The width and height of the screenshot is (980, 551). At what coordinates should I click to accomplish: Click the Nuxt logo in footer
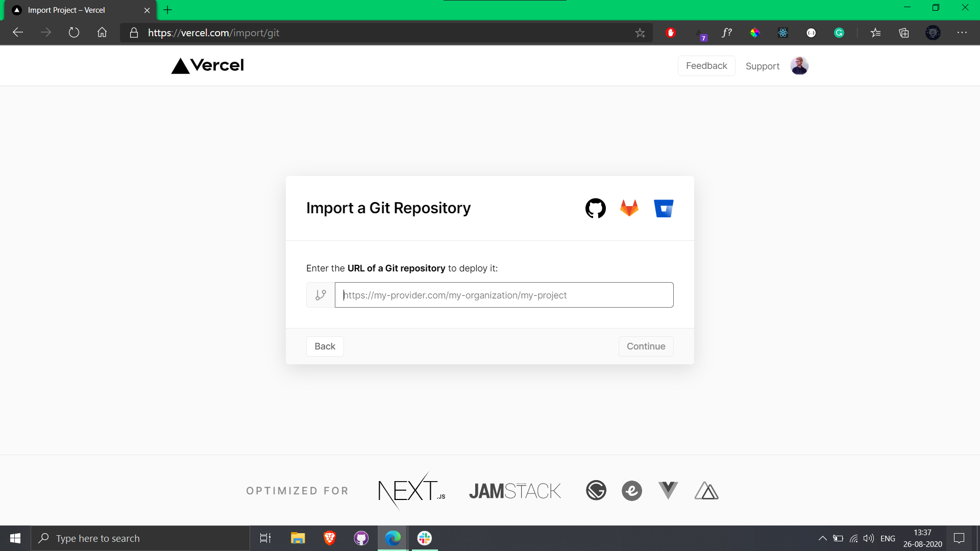[x=706, y=491]
